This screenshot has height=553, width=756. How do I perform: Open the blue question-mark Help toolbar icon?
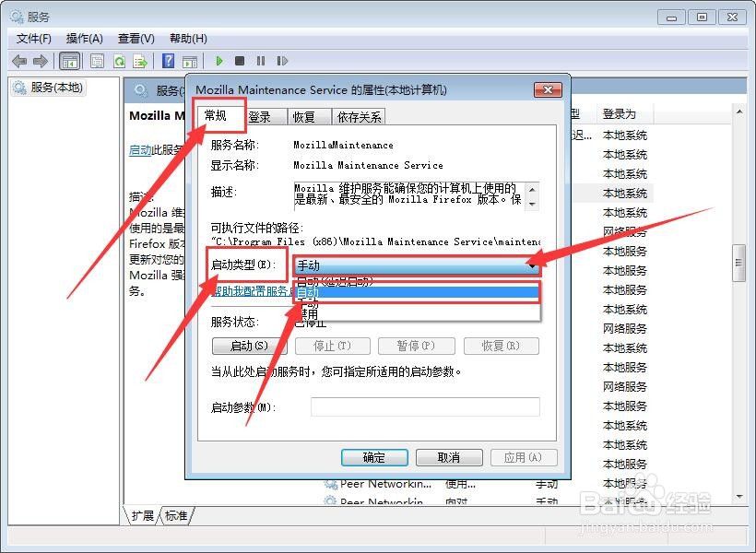coord(169,61)
